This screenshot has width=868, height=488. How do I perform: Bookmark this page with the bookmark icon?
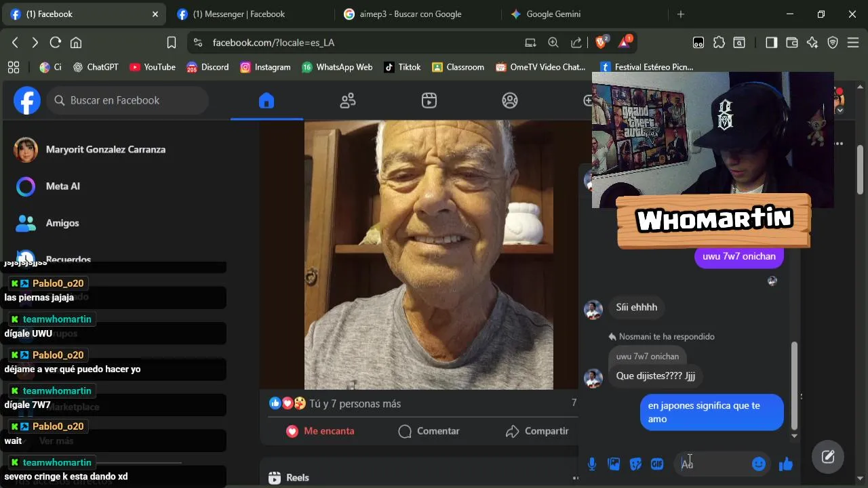pyautogui.click(x=172, y=43)
